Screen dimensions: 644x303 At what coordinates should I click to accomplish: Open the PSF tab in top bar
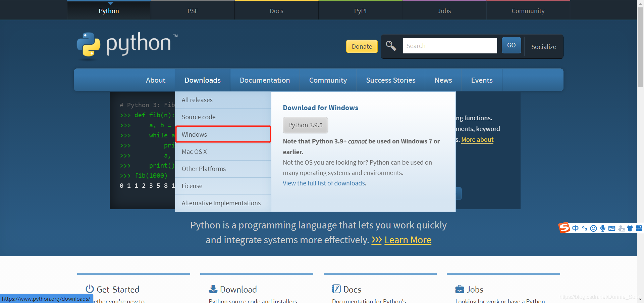coord(193,11)
